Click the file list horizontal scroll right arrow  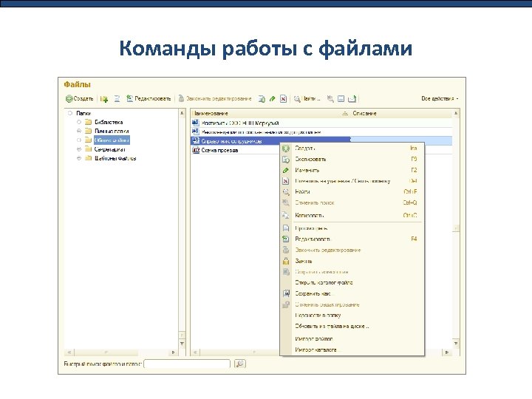tap(447, 352)
